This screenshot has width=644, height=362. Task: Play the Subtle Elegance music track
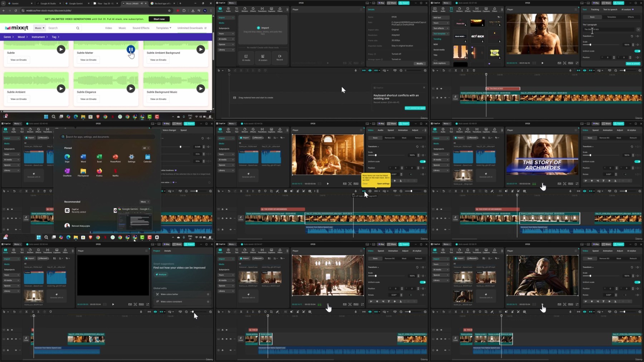[131, 88]
